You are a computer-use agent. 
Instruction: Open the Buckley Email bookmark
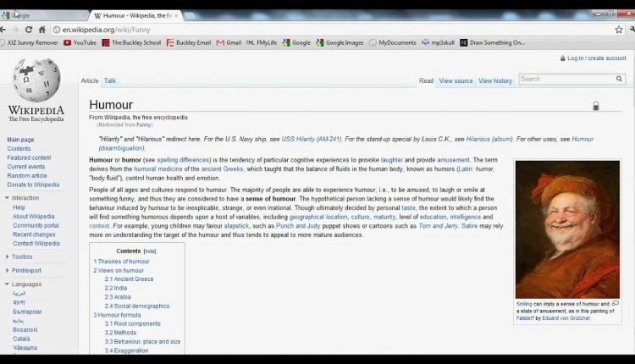(x=189, y=42)
